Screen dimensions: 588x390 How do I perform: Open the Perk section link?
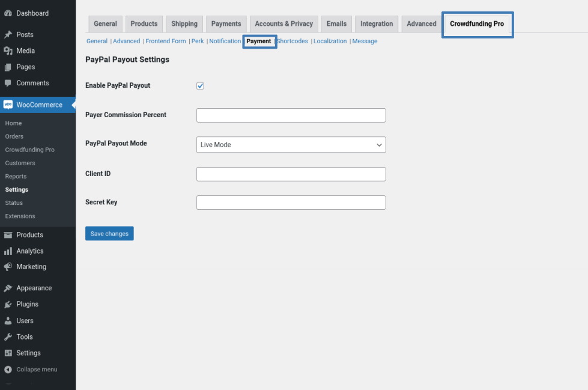coord(198,41)
